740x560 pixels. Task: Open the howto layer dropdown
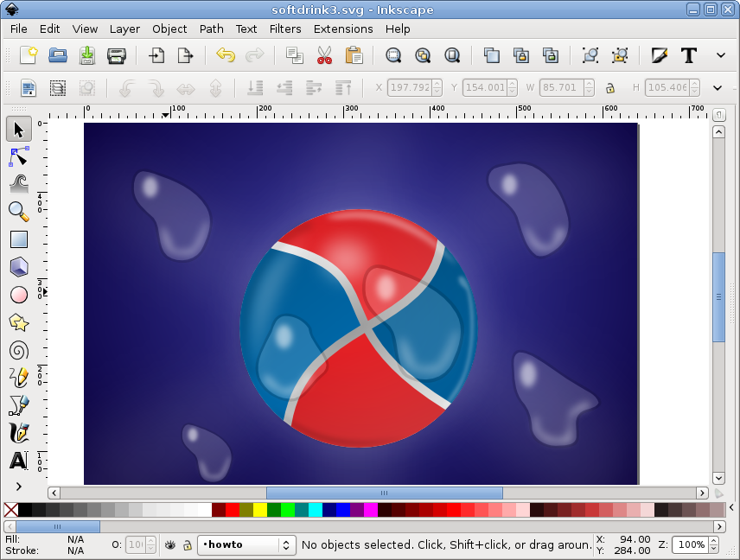pyautogui.click(x=246, y=545)
